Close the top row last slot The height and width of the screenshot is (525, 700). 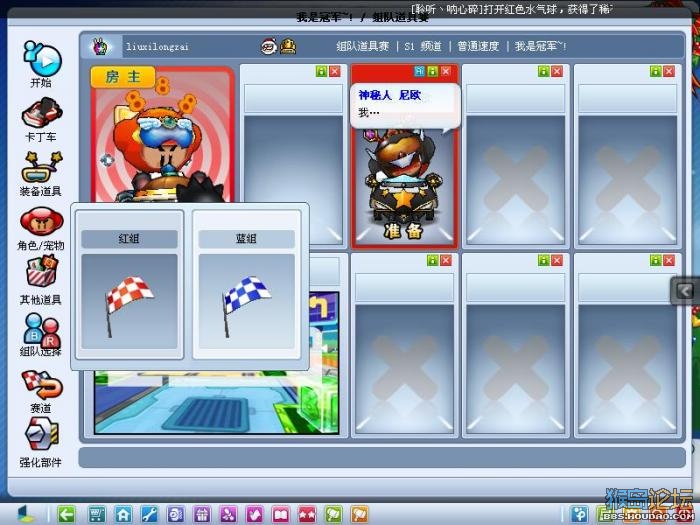[x=669, y=71]
